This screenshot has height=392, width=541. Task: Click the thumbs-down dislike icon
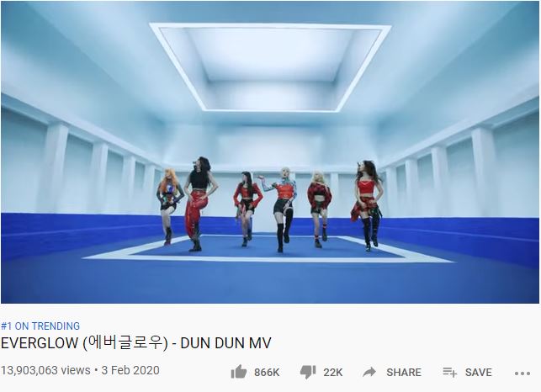pos(308,373)
